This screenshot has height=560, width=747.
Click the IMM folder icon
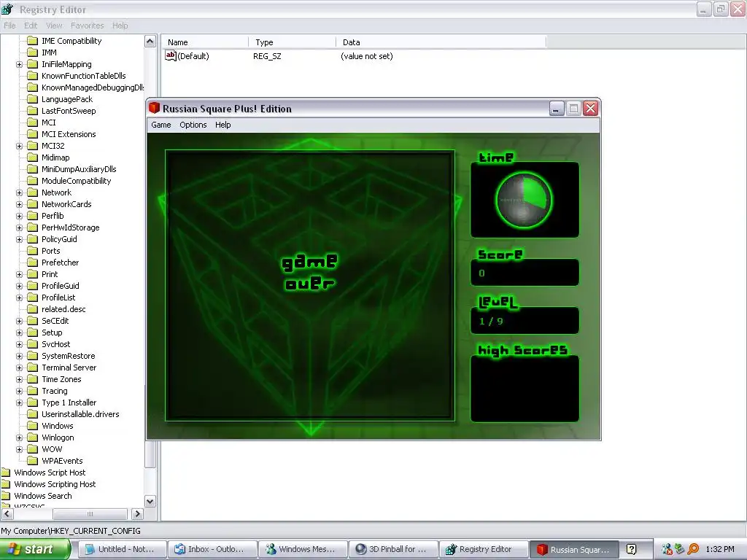point(32,52)
